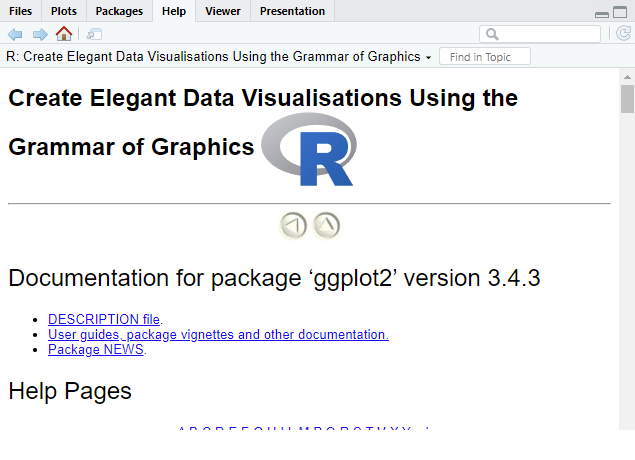Go back to previous help page
Viewport: 635px width, 460px height.
15,34
